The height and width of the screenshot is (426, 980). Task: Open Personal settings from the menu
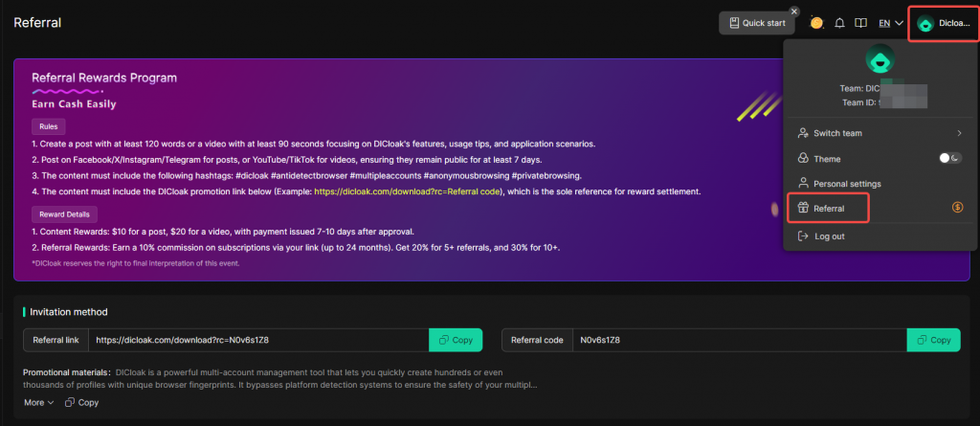846,183
